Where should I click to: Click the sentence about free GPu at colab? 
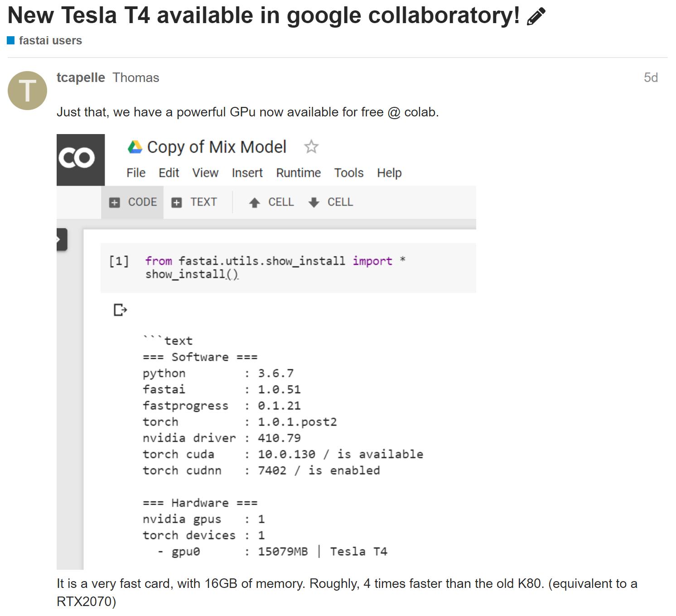pos(248,112)
